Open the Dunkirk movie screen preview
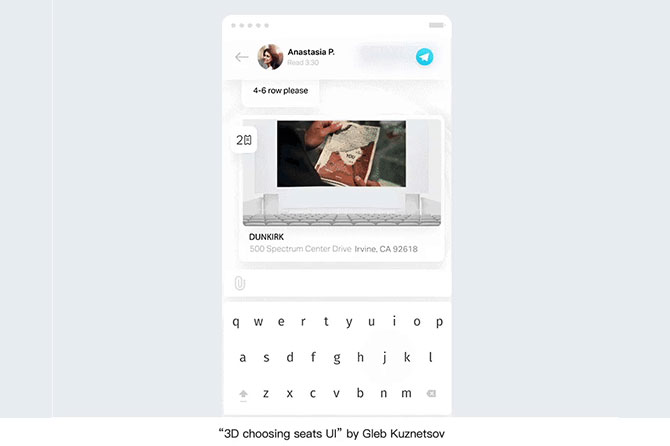Screen dimensions: 670x446 pyautogui.click(x=341, y=154)
